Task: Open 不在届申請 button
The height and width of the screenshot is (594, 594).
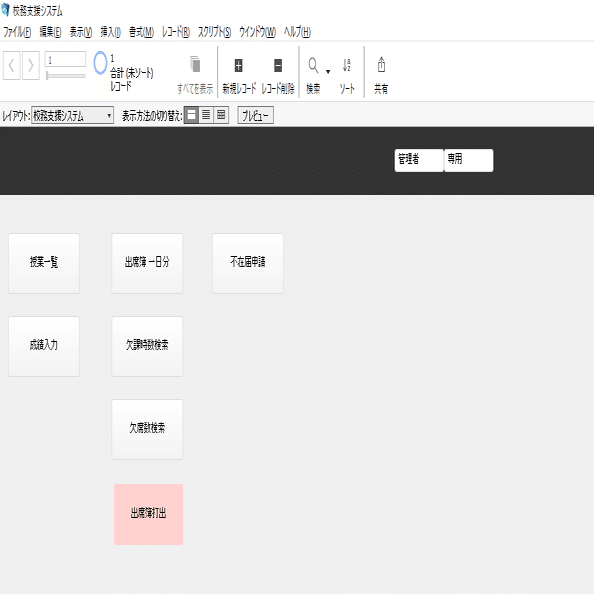Action: pos(248,263)
